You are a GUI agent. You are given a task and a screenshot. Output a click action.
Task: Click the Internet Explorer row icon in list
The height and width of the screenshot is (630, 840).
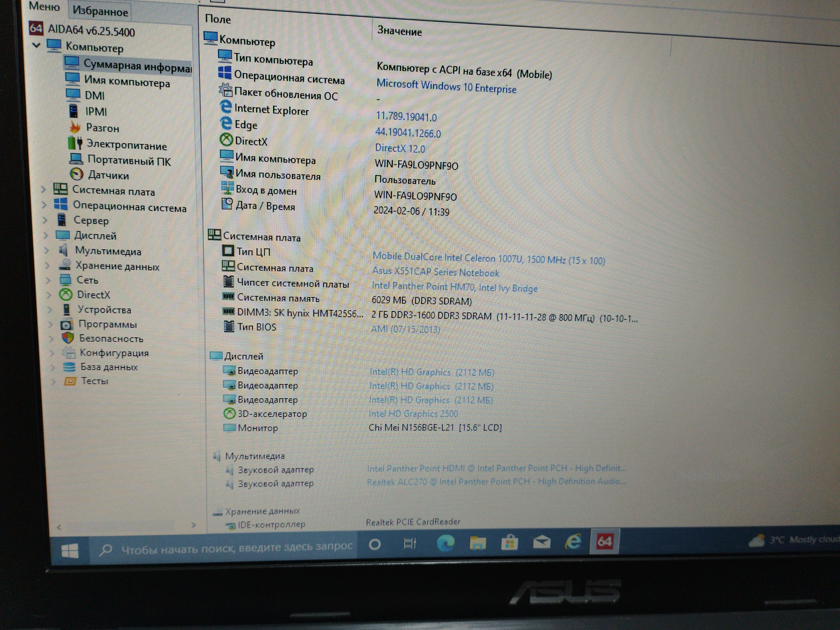point(225,107)
